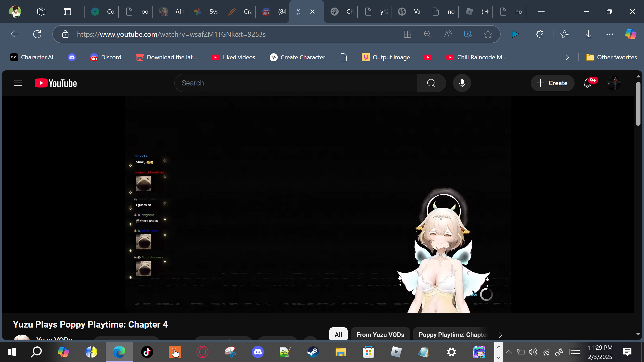Open Microsoft Store from the taskbar
Screen dimensions: 644x362
pos(368,352)
